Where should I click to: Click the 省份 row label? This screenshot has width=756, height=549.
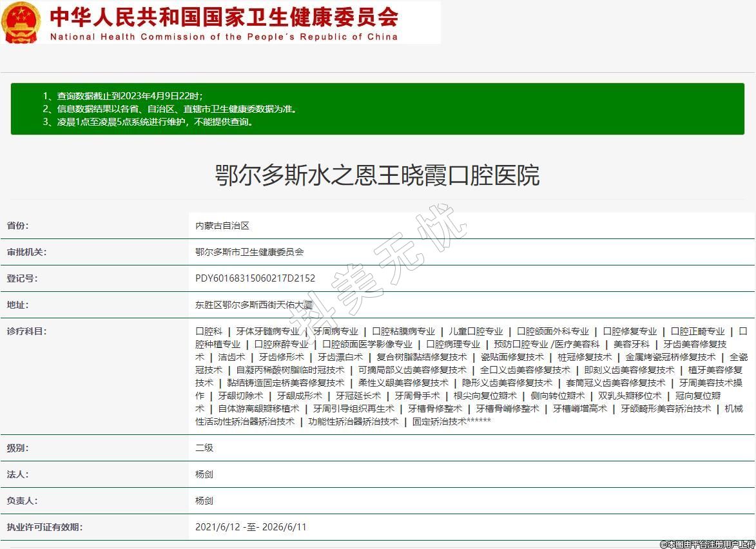point(18,226)
